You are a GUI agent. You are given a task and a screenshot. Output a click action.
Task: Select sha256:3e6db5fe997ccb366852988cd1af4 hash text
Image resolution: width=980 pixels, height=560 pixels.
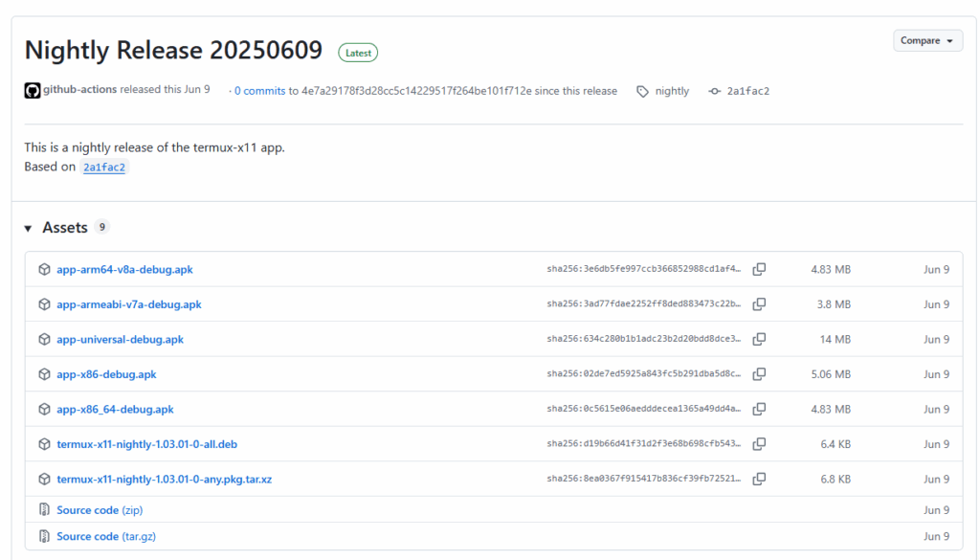[644, 269]
